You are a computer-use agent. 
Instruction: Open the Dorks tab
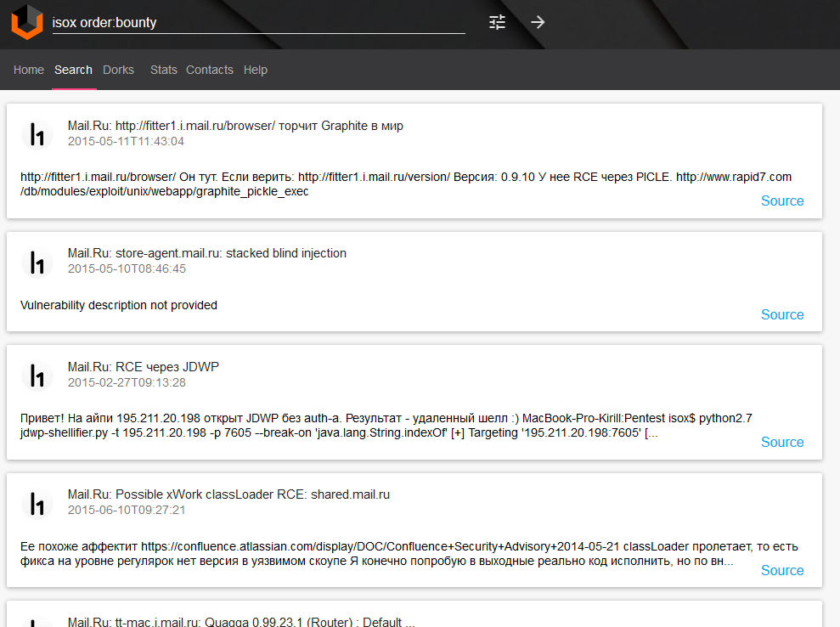click(x=118, y=70)
